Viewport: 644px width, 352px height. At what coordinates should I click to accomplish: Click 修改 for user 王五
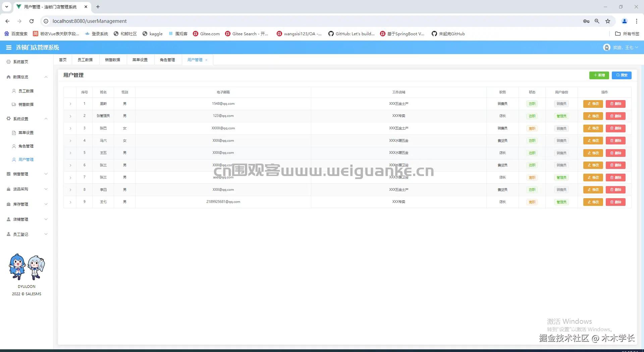click(593, 153)
